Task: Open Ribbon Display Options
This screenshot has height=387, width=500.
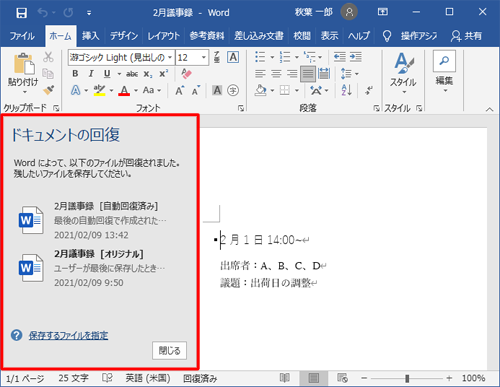Action: point(383,12)
